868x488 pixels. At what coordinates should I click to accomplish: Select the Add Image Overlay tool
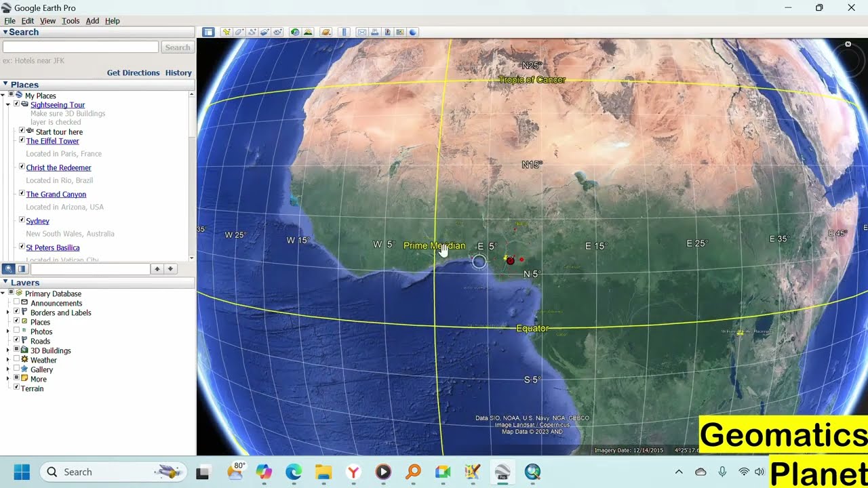pyautogui.click(x=264, y=32)
